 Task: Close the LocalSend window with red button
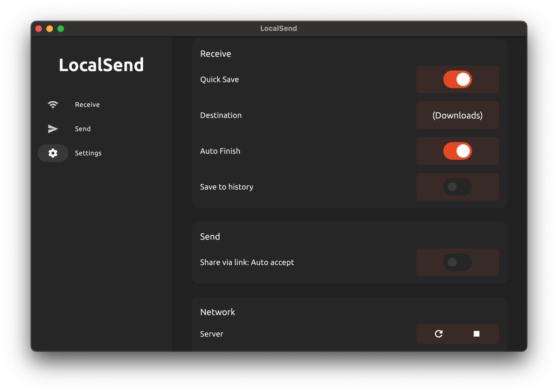pyautogui.click(x=39, y=29)
